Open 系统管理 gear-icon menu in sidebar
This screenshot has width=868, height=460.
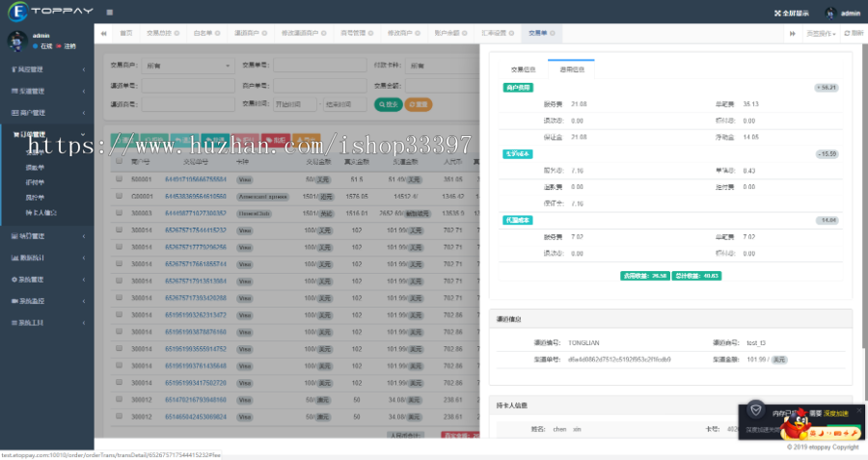(x=47, y=280)
